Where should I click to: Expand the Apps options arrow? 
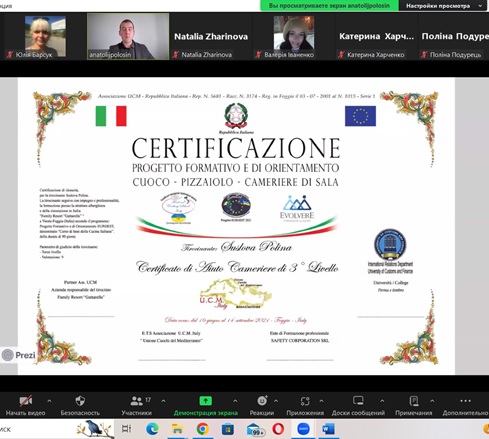coord(321,401)
